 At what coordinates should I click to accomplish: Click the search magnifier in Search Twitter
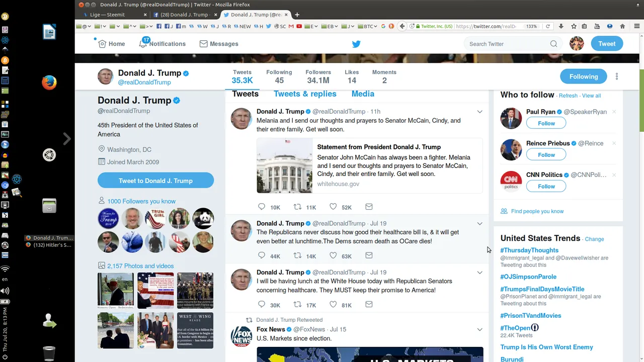click(553, 44)
